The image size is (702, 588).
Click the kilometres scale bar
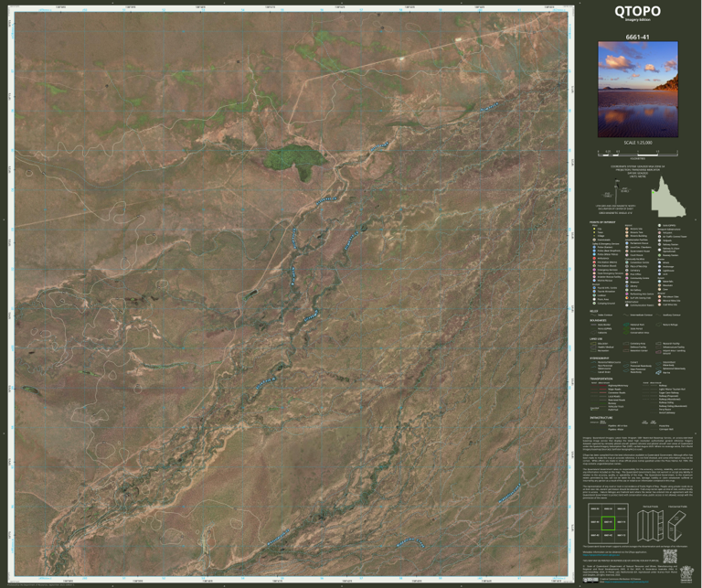(x=637, y=153)
